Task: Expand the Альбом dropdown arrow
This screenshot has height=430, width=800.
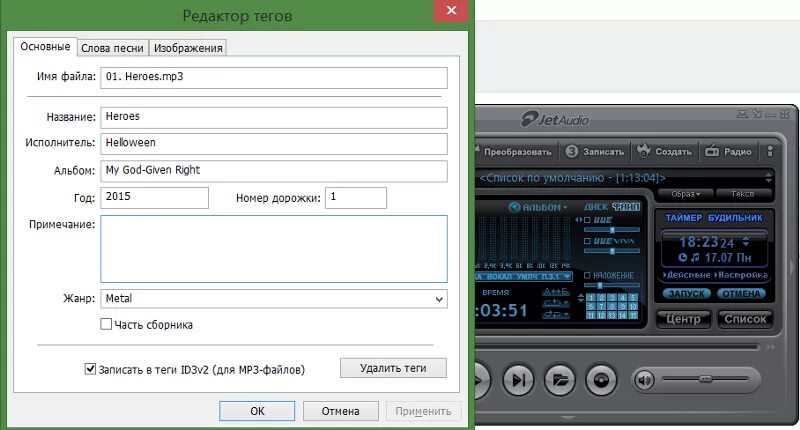Action: [565, 208]
